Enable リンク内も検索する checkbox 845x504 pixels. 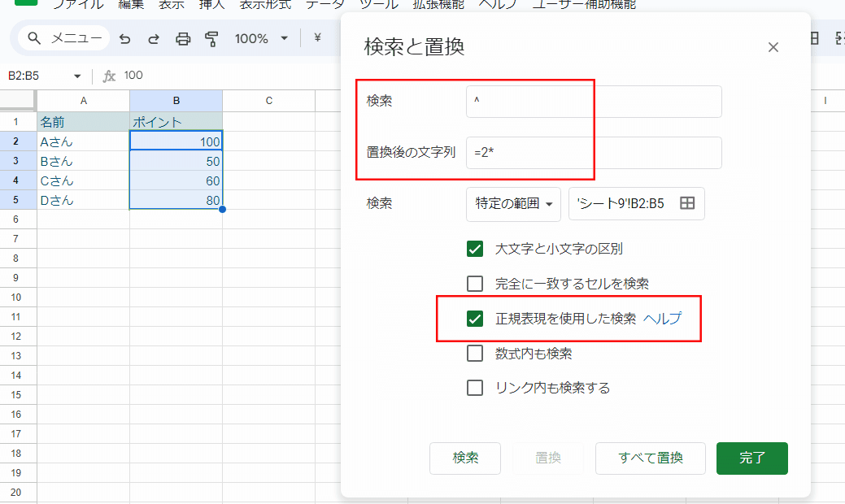tap(475, 388)
